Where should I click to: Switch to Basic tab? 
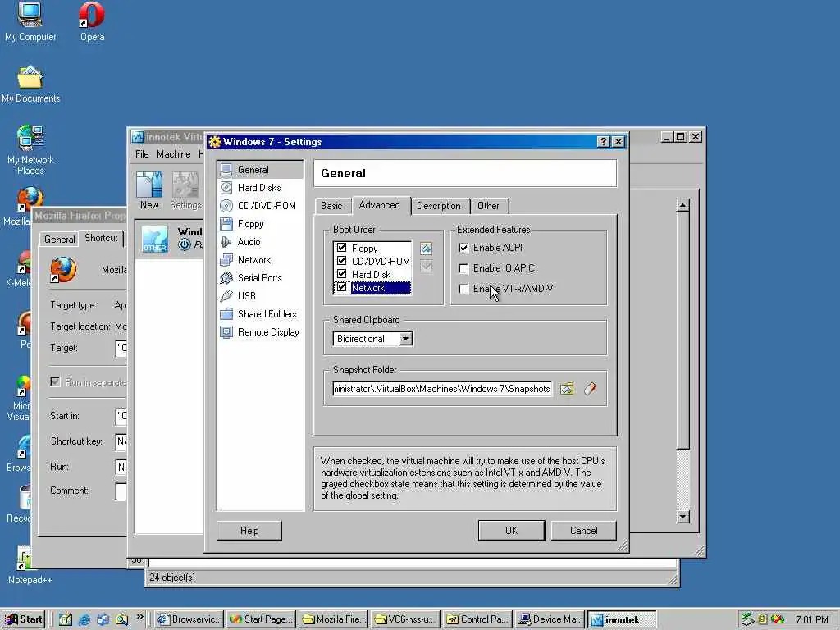pyautogui.click(x=331, y=206)
